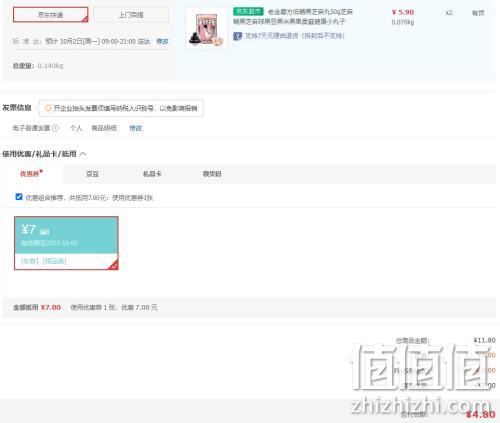Select 上门自提 pickup option
This screenshot has width=500, height=423.
point(131,15)
